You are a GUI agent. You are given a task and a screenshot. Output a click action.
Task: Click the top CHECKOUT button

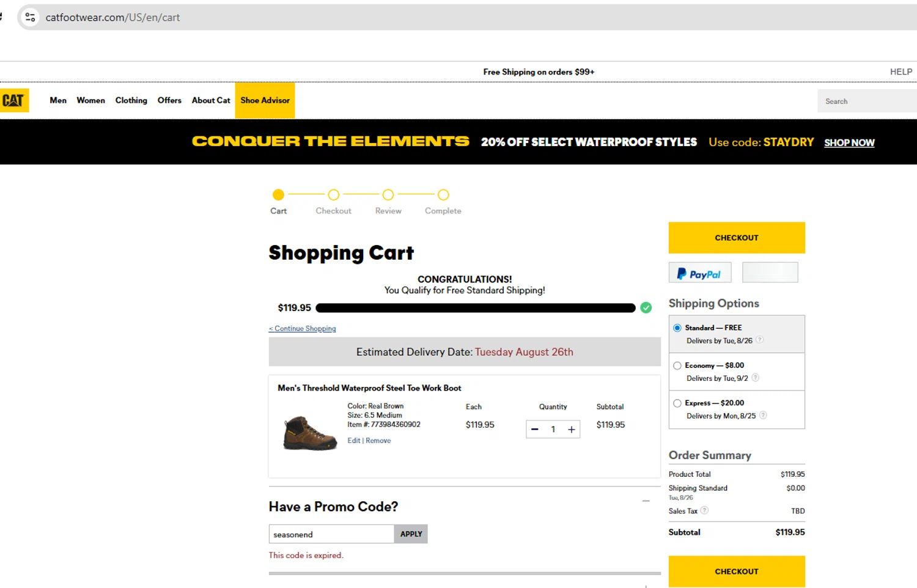(737, 238)
